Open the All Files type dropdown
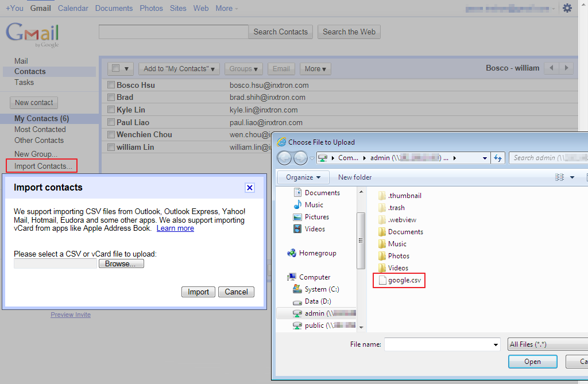Image resolution: width=588 pixels, height=384 pixels. (546, 344)
